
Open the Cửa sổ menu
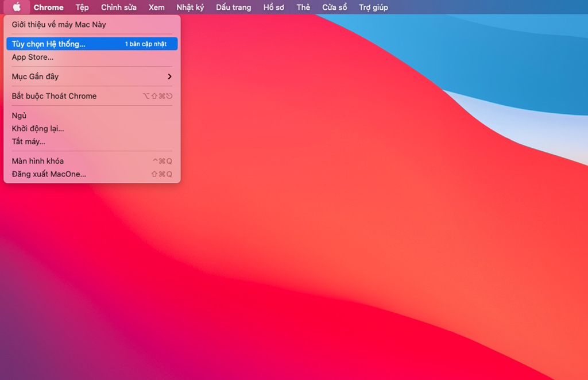pos(335,7)
